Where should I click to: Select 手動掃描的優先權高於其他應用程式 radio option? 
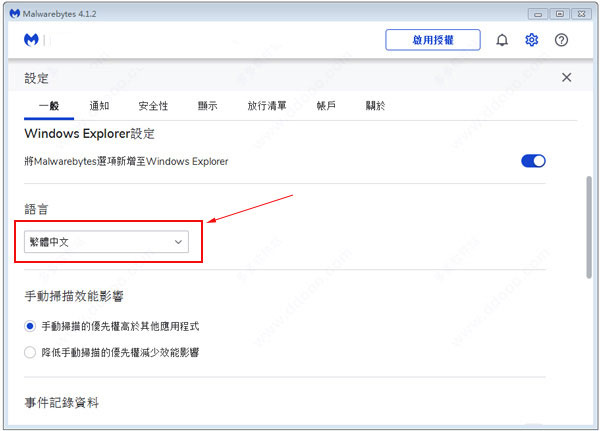(30, 326)
